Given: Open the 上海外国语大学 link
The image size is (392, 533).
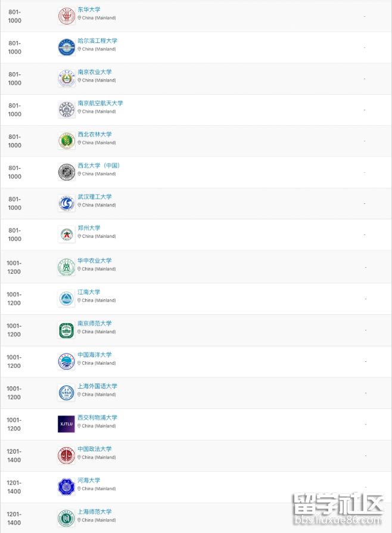Looking at the screenshot, I should coord(97,386).
